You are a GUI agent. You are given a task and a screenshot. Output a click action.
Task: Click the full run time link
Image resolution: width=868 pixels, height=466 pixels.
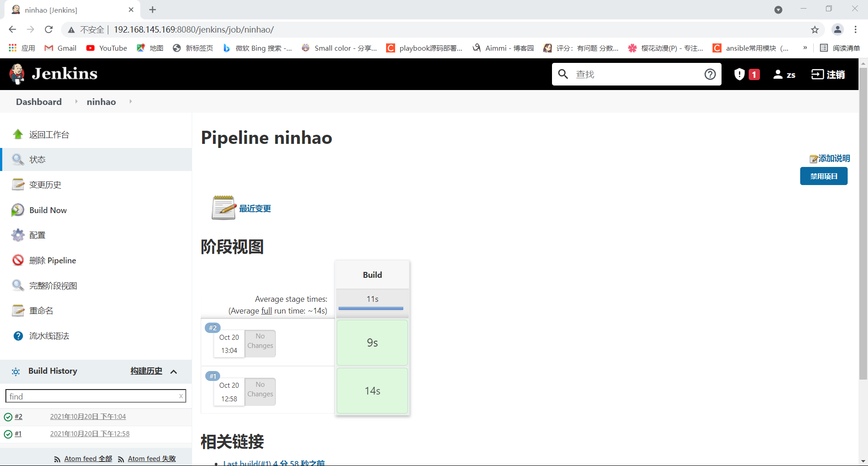[267, 311]
